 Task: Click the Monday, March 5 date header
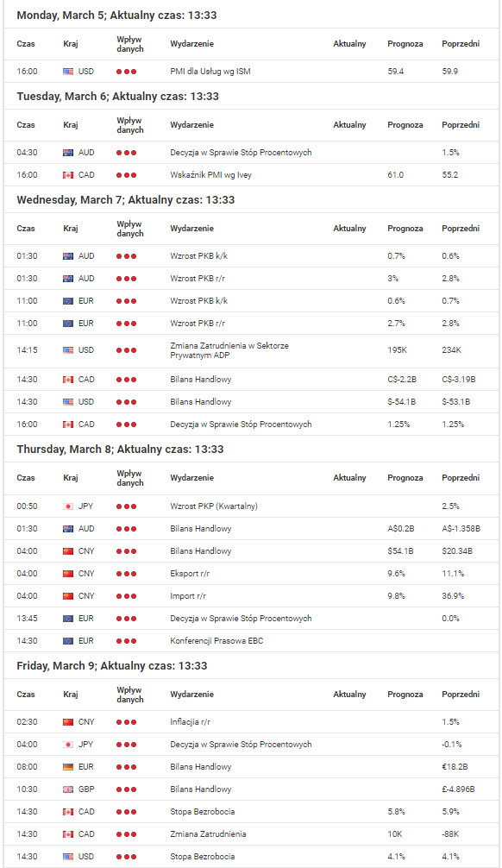pos(116,16)
